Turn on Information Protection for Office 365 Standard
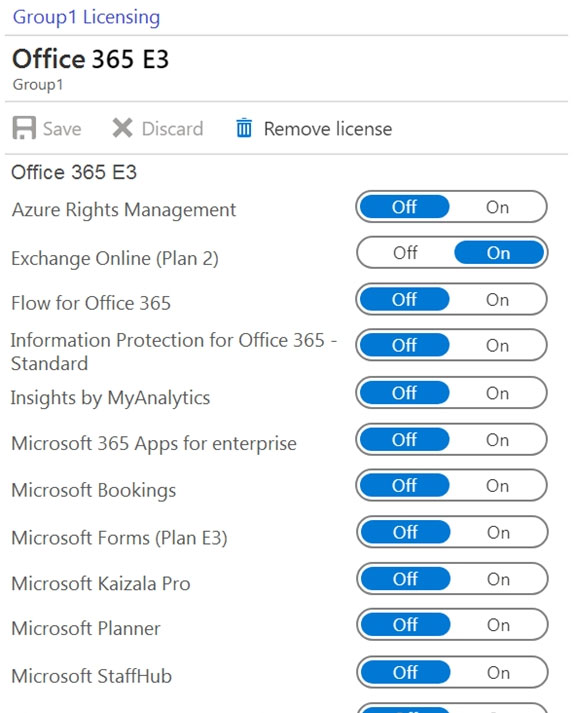Viewport: 577px width, 713px height. pyautogui.click(x=497, y=346)
